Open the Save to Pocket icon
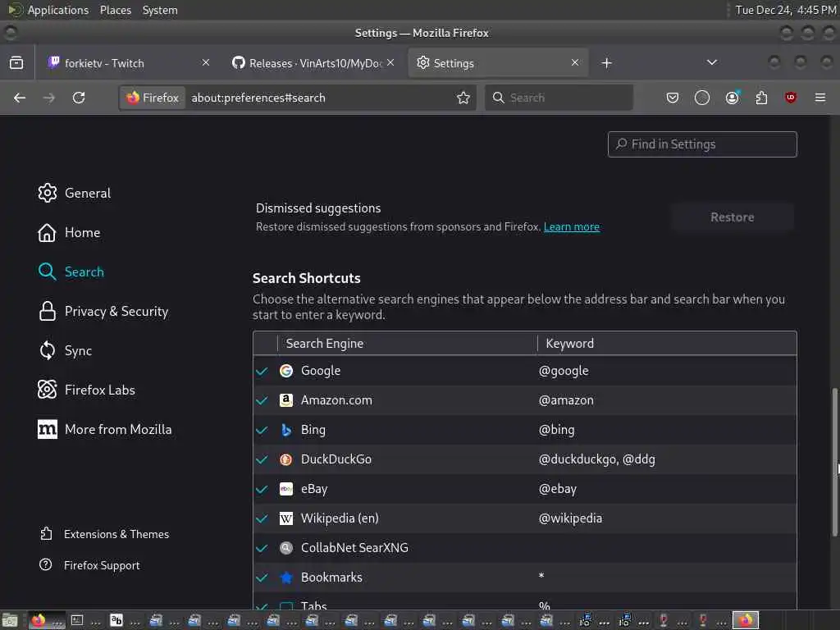Viewport: 840px width, 630px height. point(673,98)
